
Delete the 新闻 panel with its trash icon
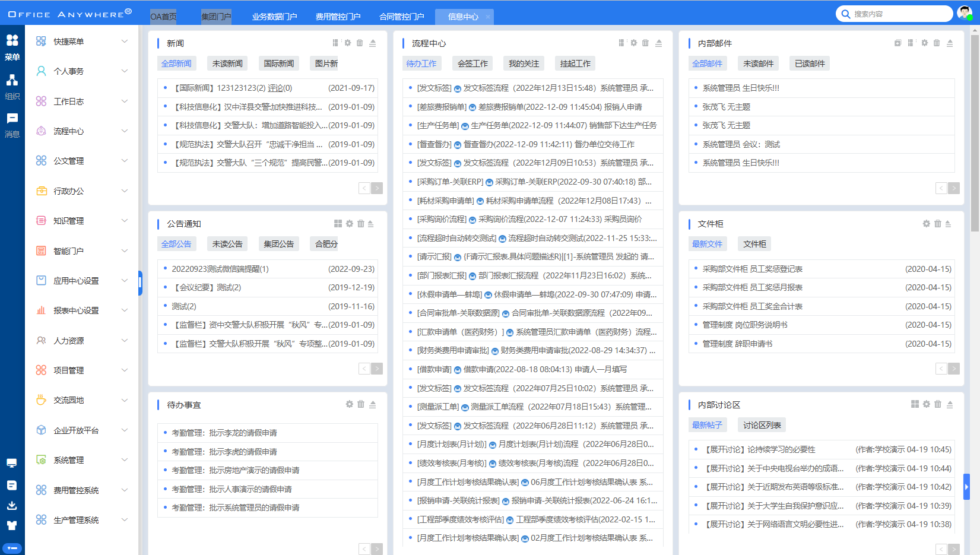[x=360, y=43]
